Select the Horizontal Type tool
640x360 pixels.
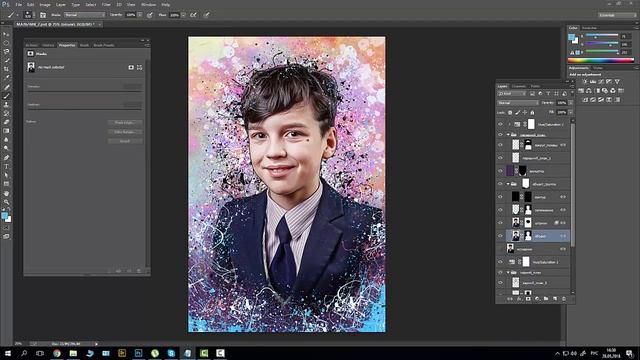tap(6, 166)
